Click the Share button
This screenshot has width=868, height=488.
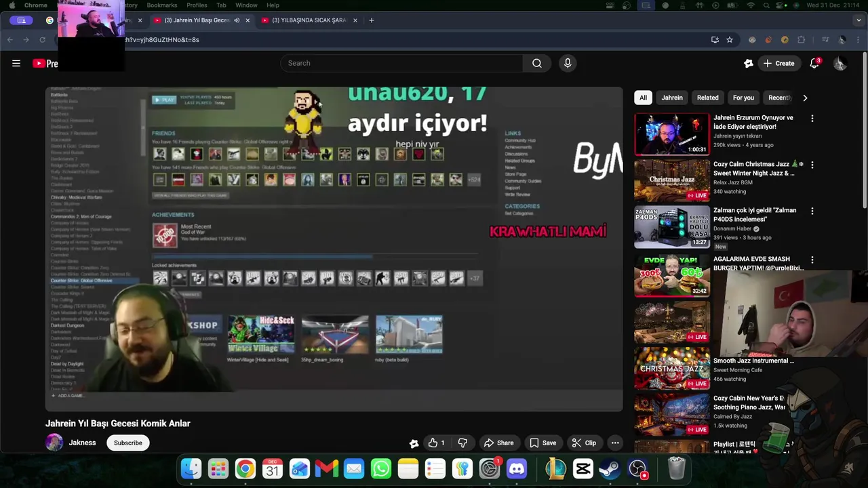pos(498,443)
